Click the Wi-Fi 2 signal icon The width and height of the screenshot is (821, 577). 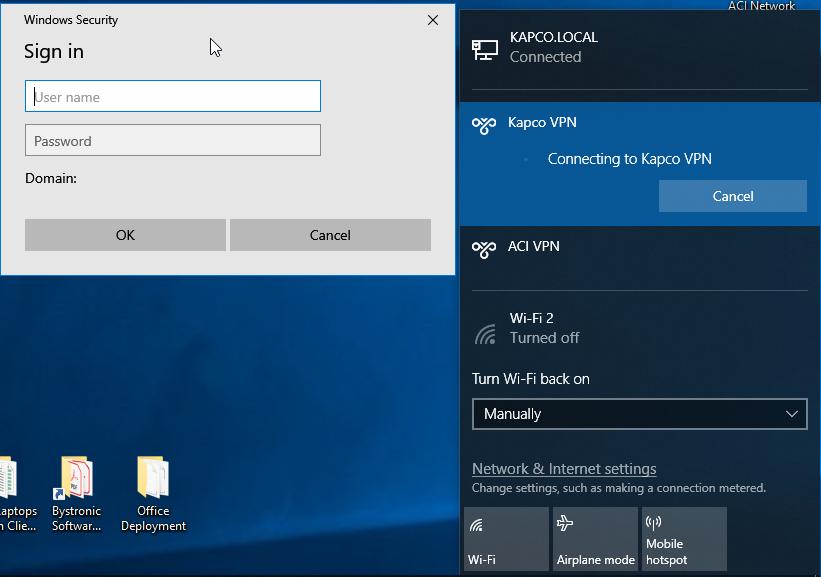click(485, 334)
